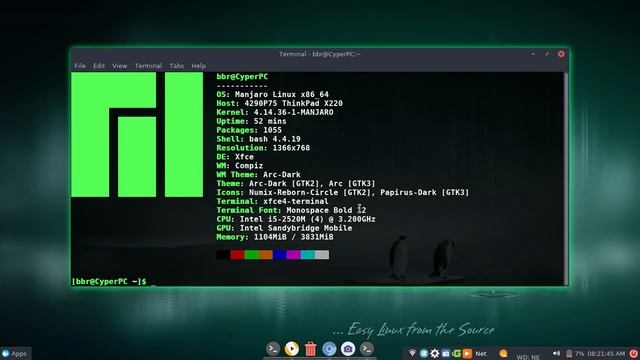Click the WM Theme: Arc-Dark line

(258, 175)
